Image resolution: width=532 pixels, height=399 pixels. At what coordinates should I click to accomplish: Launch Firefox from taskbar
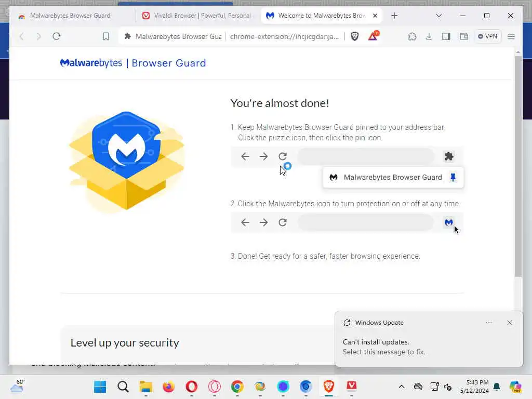pos(169,387)
